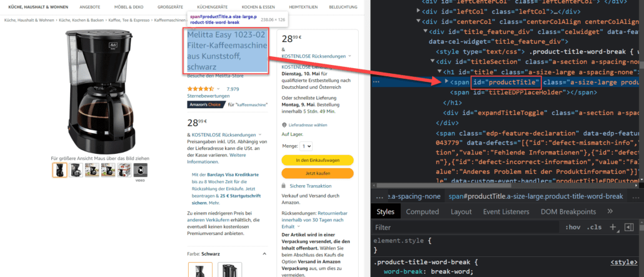Collapse the titleSection div node

[x=433, y=62]
